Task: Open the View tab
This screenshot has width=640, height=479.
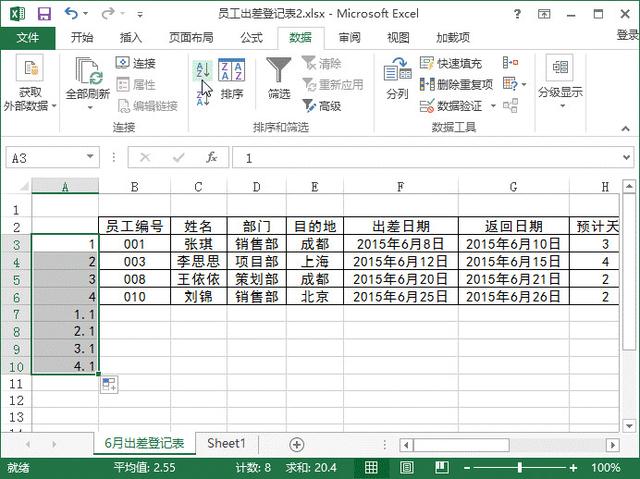Action: [x=398, y=38]
